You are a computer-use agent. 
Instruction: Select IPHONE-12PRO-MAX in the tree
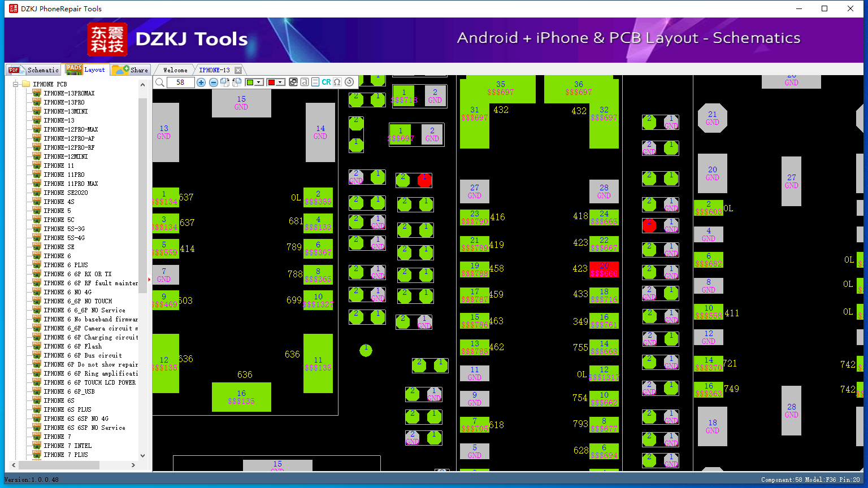point(71,129)
